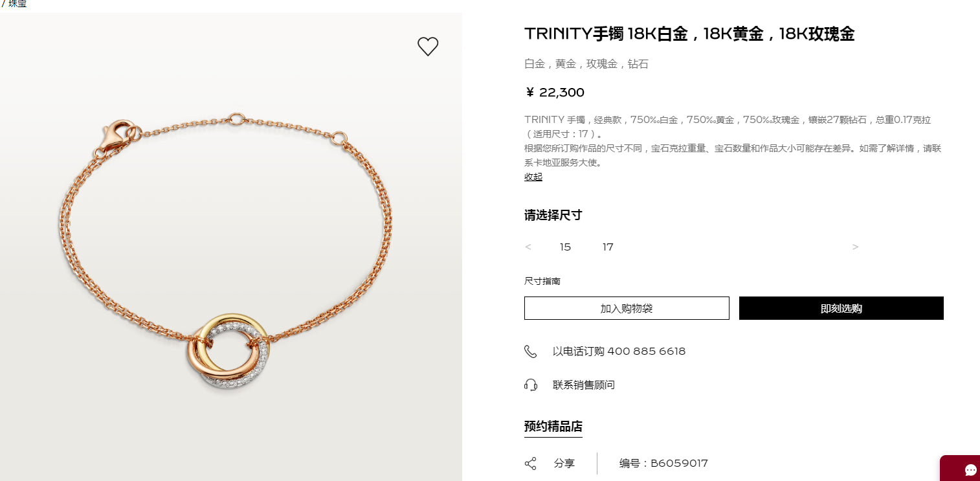Select size 15
980x481 pixels.
pyautogui.click(x=565, y=247)
